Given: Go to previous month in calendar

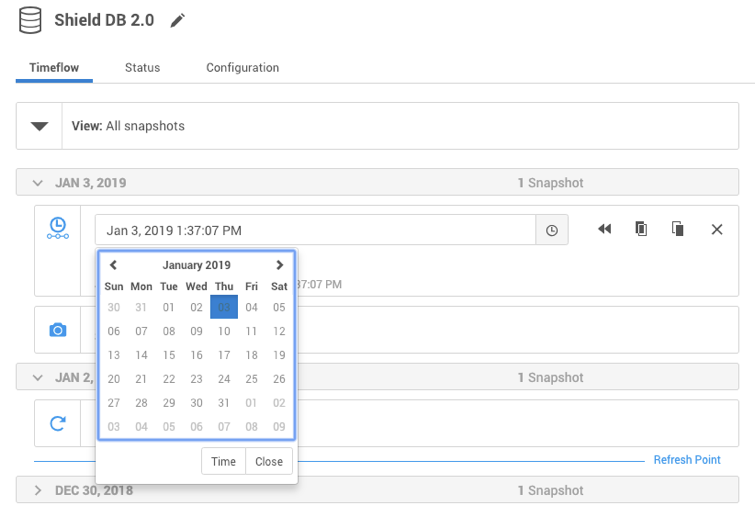Looking at the screenshot, I should pyautogui.click(x=114, y=265).
